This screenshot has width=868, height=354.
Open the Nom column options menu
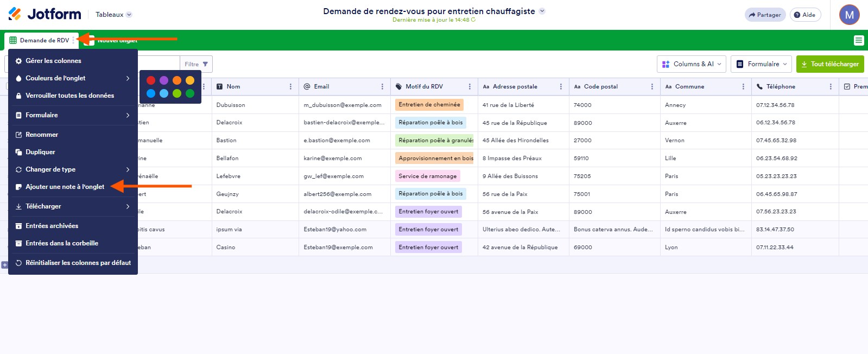click(x=290, y=86)
